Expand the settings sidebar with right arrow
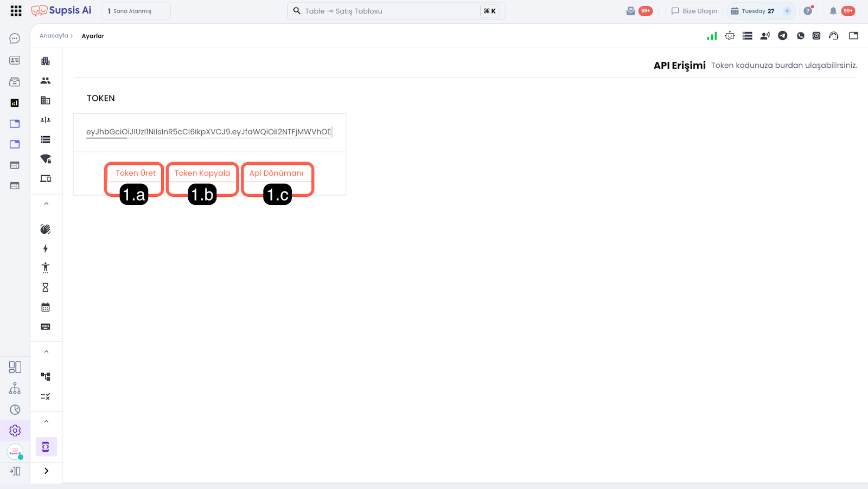Image resolution: width=868 pixels, height=489 pixels. 46,471
